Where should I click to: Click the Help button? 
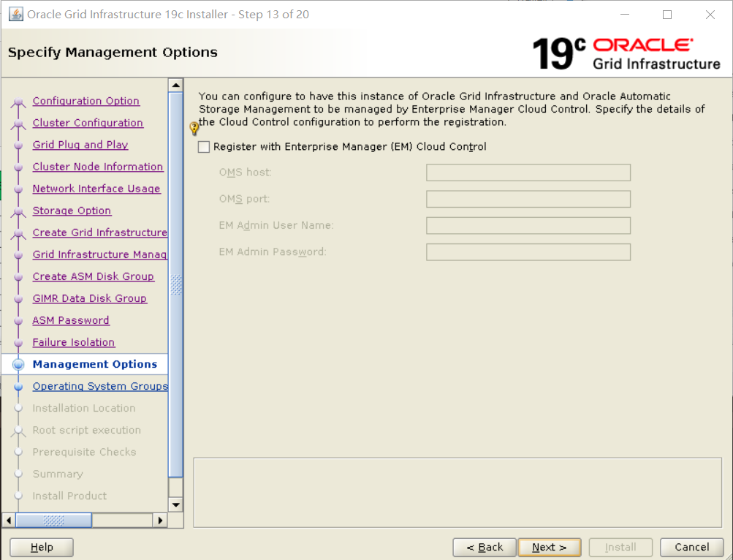tap(42, 548)
